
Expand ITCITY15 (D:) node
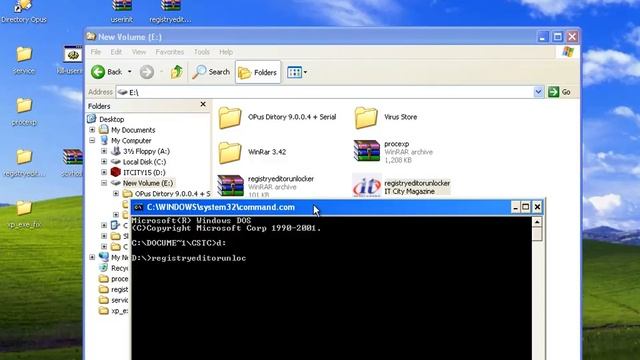[x=104, y=172]
